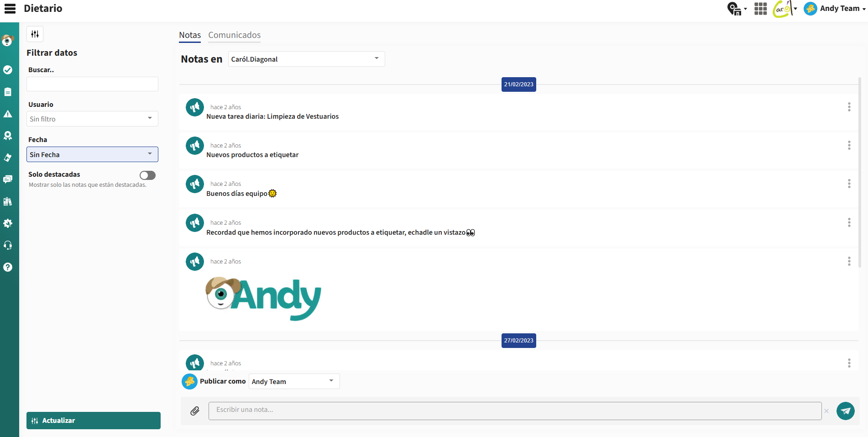Screen dimensions: 868x437
Task: Open the location store selector icon
Action: 737,9
